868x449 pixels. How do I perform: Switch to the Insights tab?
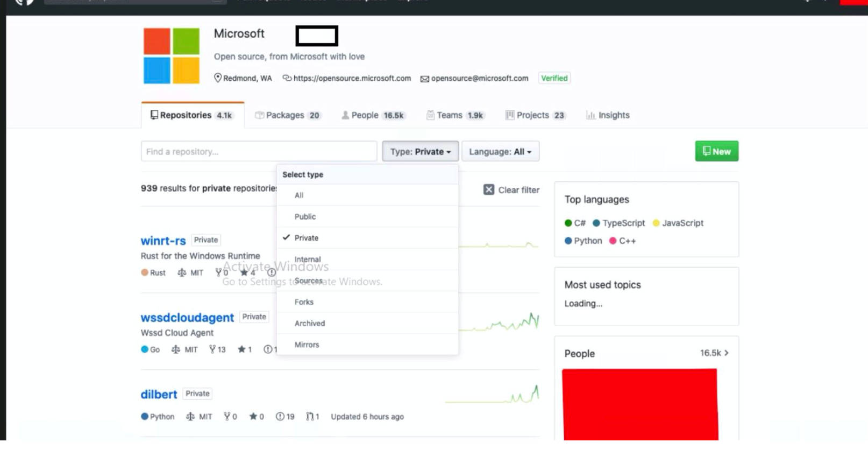click(x=608, y=115)
